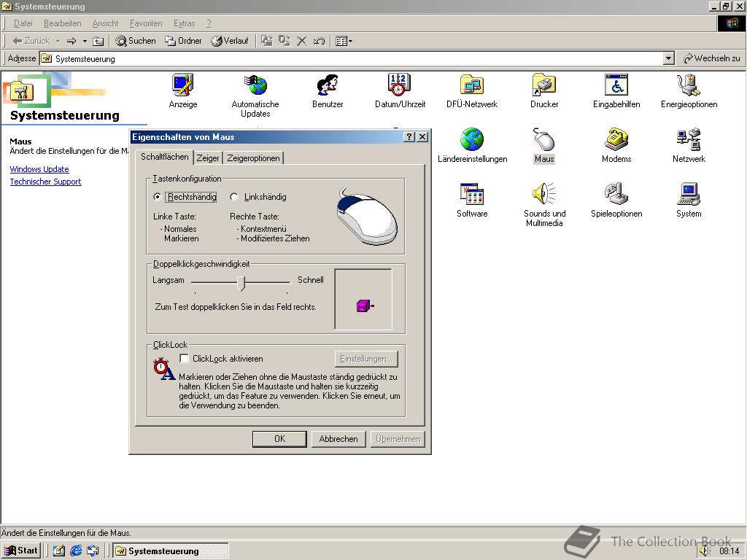Click the undo toolbar icon
This screenshot has height=560, width=747.
point(319,41)
